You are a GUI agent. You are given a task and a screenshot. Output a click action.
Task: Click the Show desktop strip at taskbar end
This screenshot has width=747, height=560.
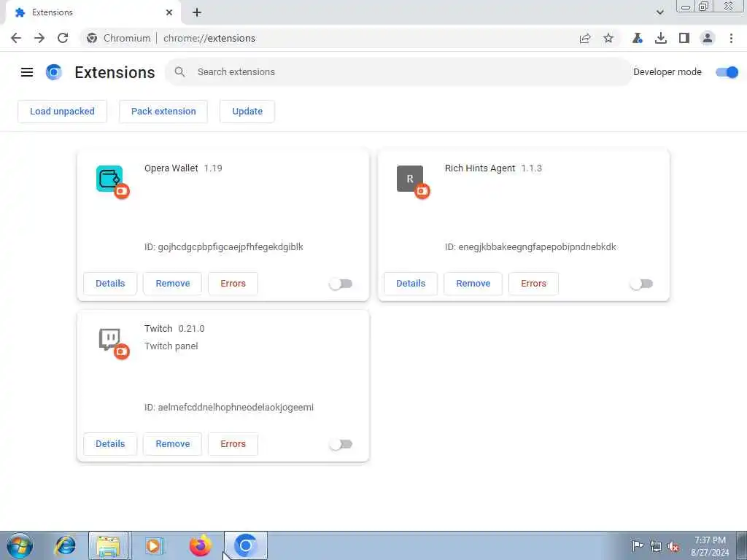(x=742, y=545)
